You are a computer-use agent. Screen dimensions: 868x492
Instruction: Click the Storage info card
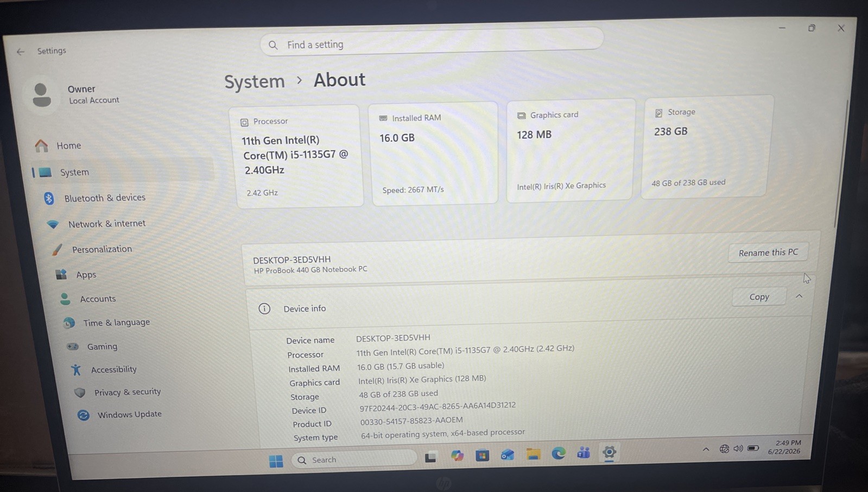[707, 146]
